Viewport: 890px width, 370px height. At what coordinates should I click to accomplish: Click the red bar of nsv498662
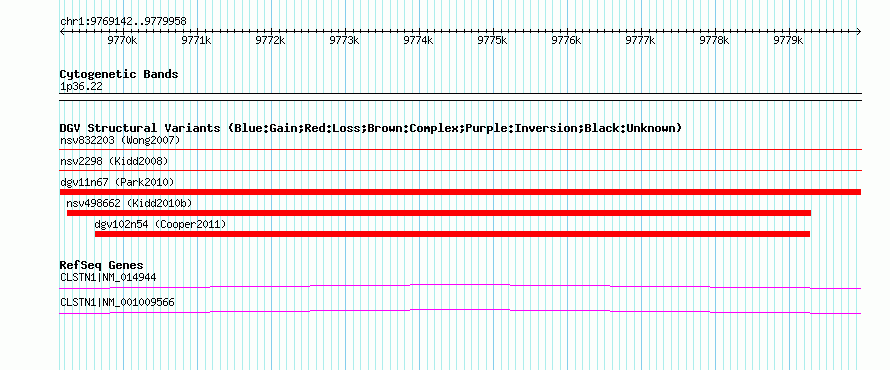pyautogui.click(x=439, y=213)
